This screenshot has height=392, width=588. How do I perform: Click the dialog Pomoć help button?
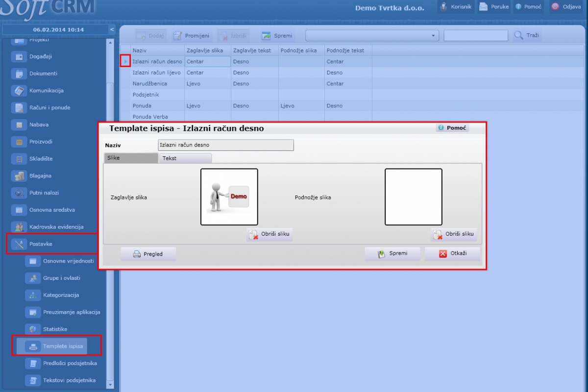click(452, 128)
